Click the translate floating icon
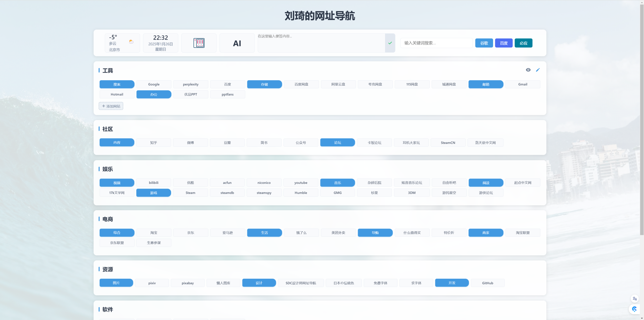Screen dimensions: 644x320 point(635,299)
